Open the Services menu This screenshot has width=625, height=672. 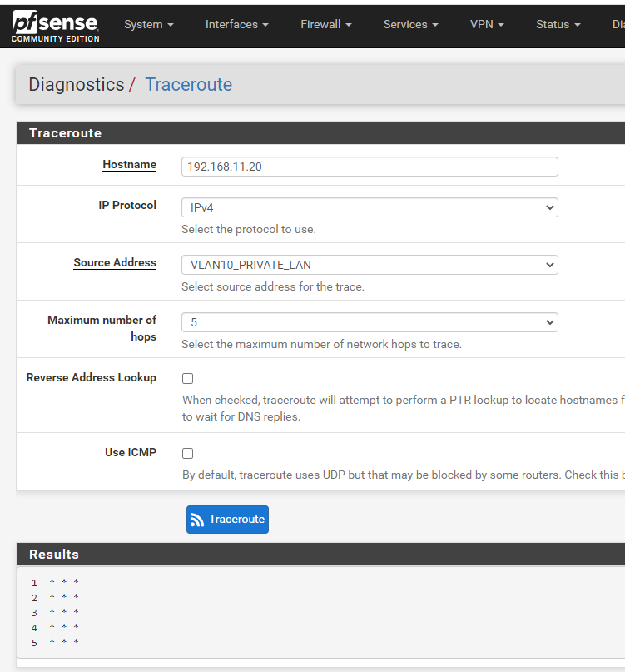tap(411, 24)
